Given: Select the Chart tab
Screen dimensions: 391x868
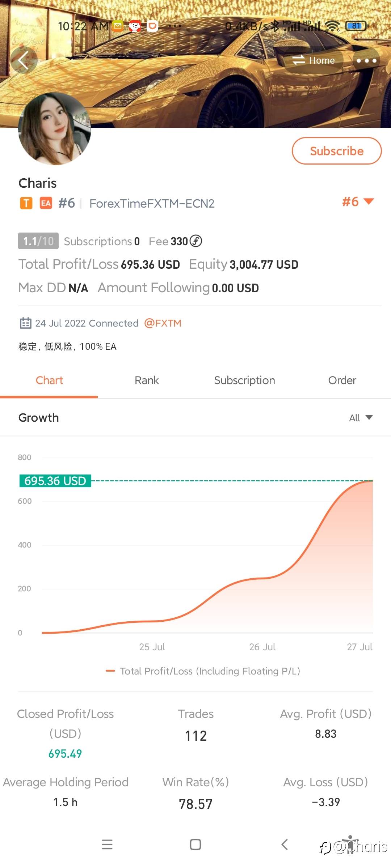Looking at the screenshot, I should (49, 380).
